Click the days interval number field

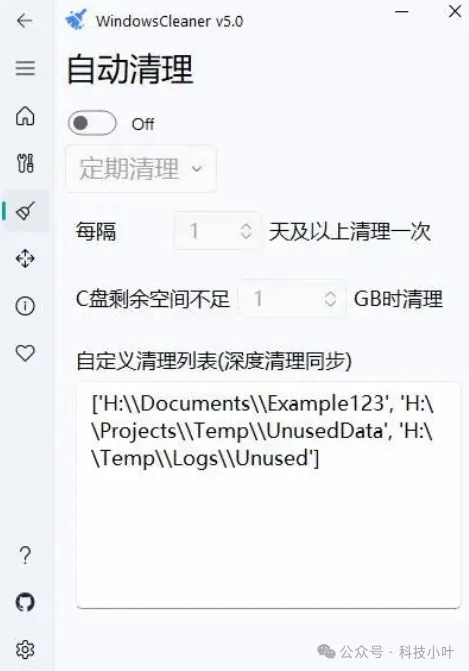[x=217, y=231]
